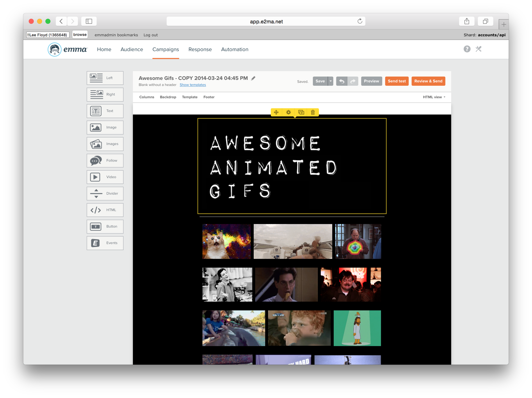The image size is (532, 398).
Task: Add a single Image block
Action: coord(105,127)
